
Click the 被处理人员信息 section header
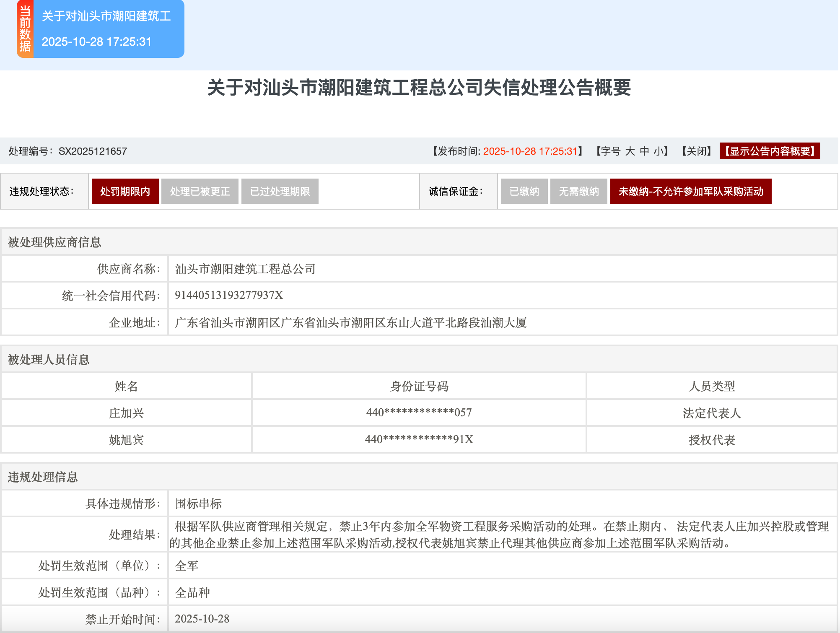click(x=49, y=360)
